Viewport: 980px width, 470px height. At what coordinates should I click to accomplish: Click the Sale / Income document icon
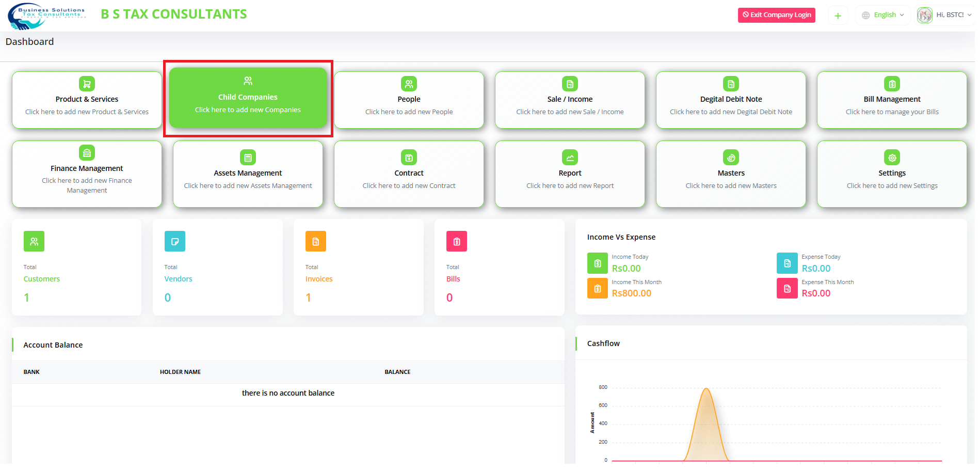coord(570,84)
